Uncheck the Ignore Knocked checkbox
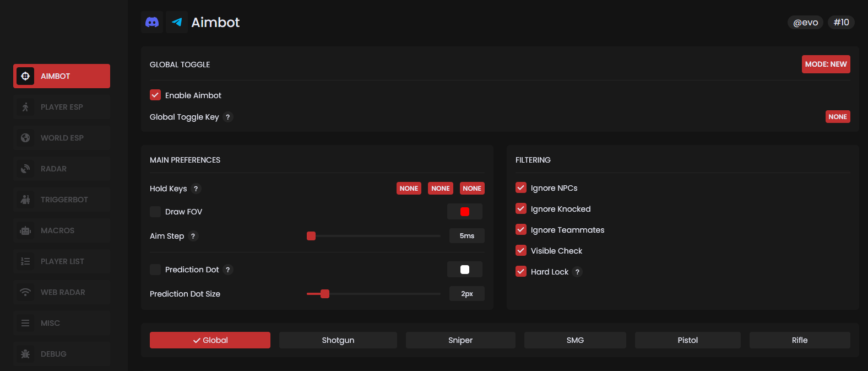Image resolution: width=868 pixels, height=371 pixels. [521, 209]
